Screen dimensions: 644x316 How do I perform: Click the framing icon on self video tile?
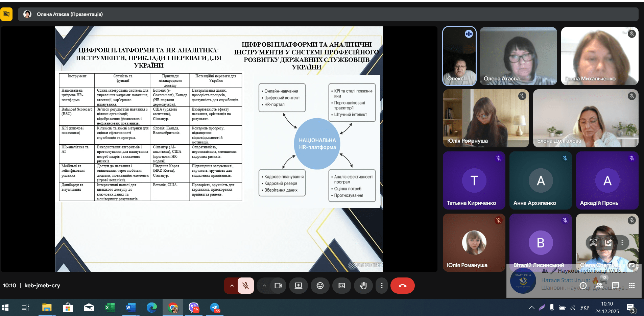click(593, 242)
